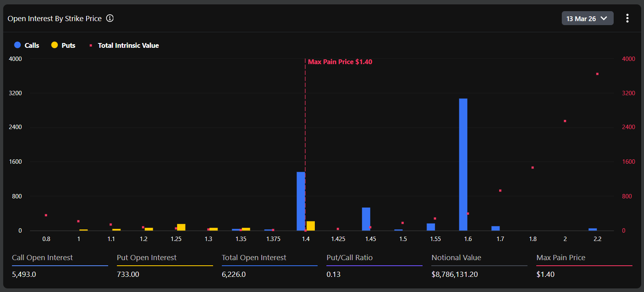The width and height of the screenshot is (644, 292).
Task: Select the call bar at strike 1.45
Action: coord(366,219)
